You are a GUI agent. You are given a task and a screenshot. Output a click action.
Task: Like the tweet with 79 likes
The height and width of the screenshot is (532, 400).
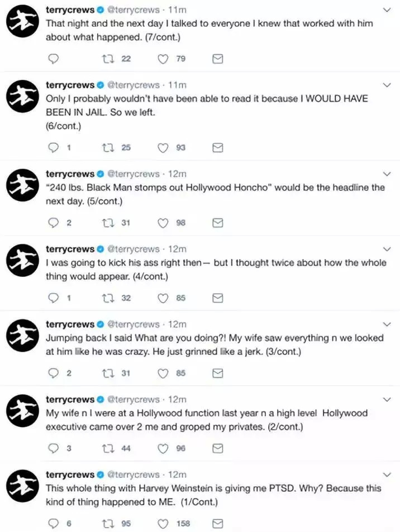coord(163,59)
